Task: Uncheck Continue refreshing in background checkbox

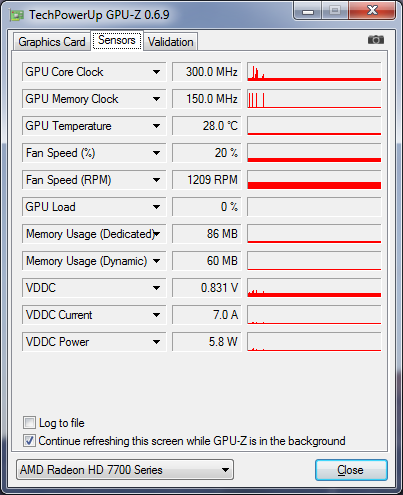Action: 29,441
